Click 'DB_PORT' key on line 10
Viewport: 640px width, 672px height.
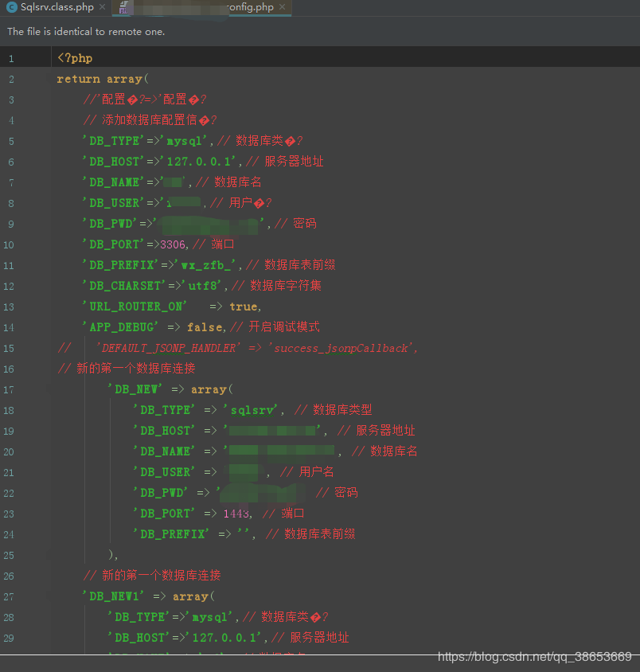coord(113,244)
